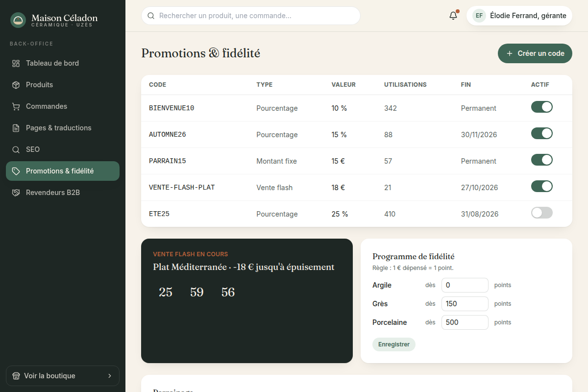Turn off the AUTOMNE26 promo switch
This screenshot has width=588, height=392.
pos(542,133)
